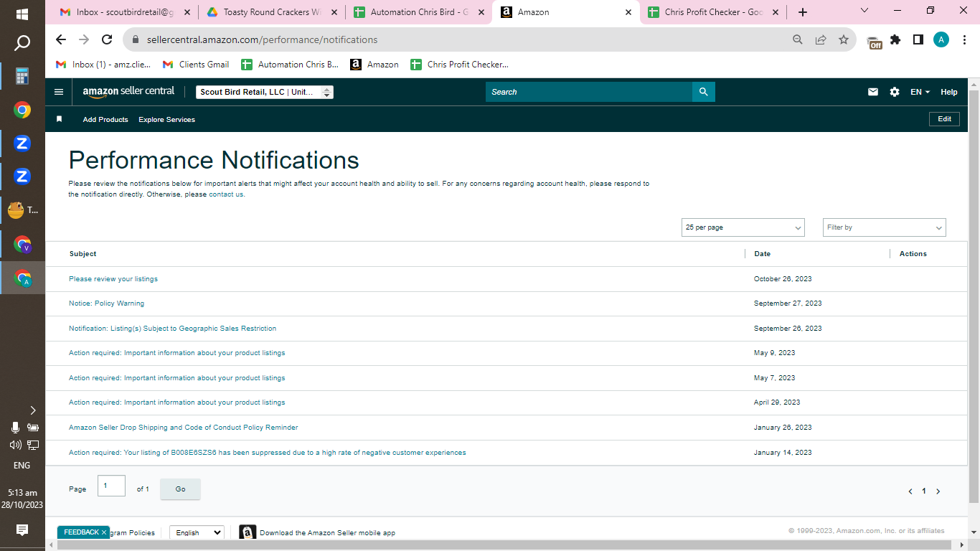The width and height of the screenshot is (980, 551).
Task: Go to the next page arrow
Action: coord(938,491)
